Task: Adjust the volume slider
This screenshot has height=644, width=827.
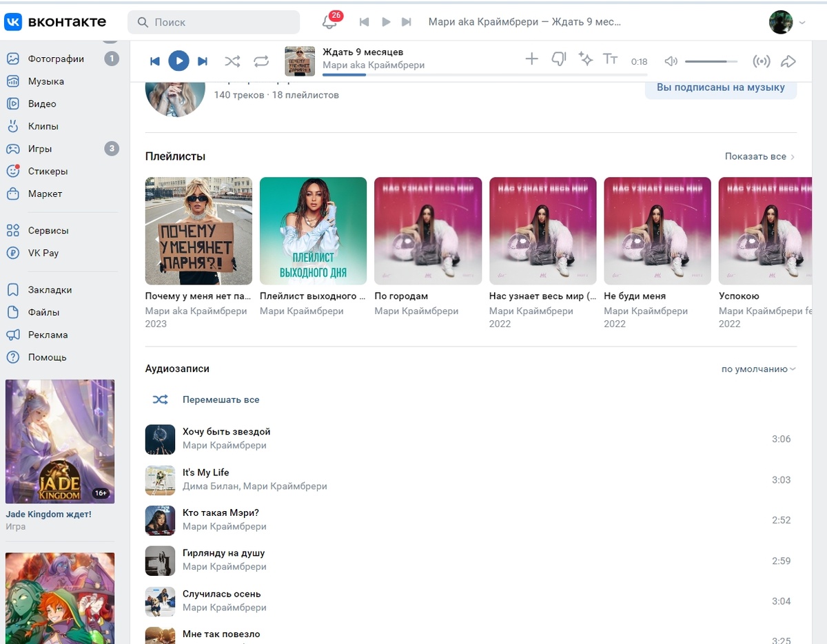Action: click(x=711, y=61)
